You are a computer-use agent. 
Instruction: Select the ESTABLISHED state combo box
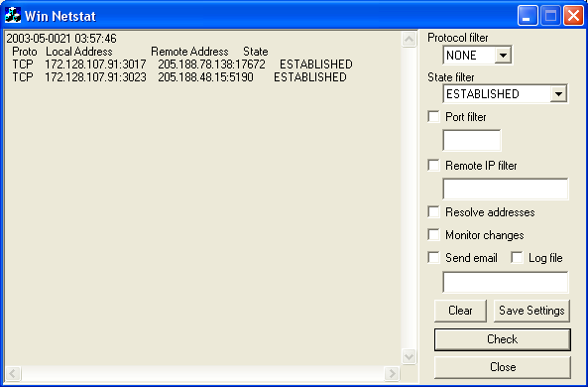505,94
